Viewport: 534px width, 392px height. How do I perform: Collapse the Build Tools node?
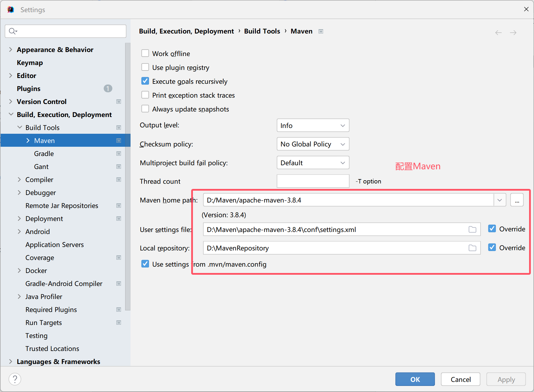pos(20,127)
